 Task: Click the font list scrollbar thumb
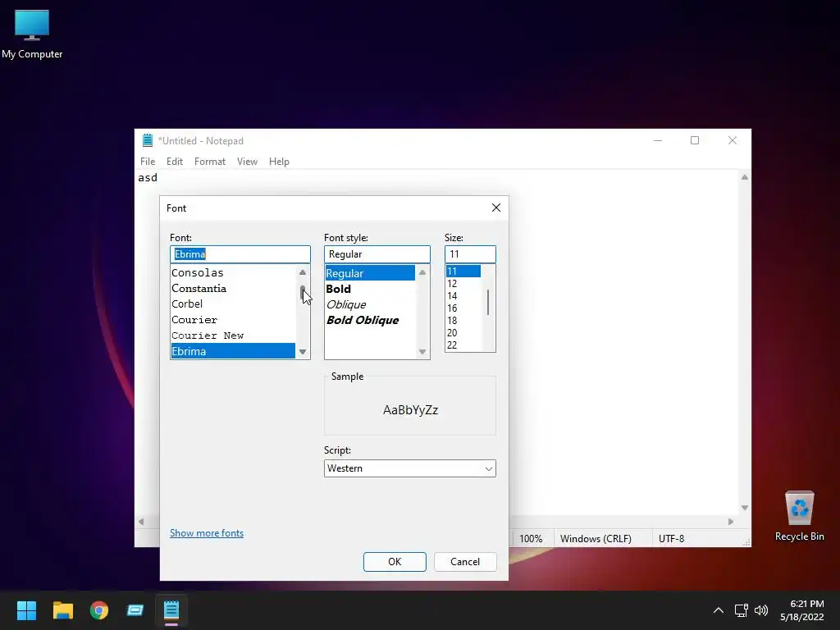pos(303,292)
